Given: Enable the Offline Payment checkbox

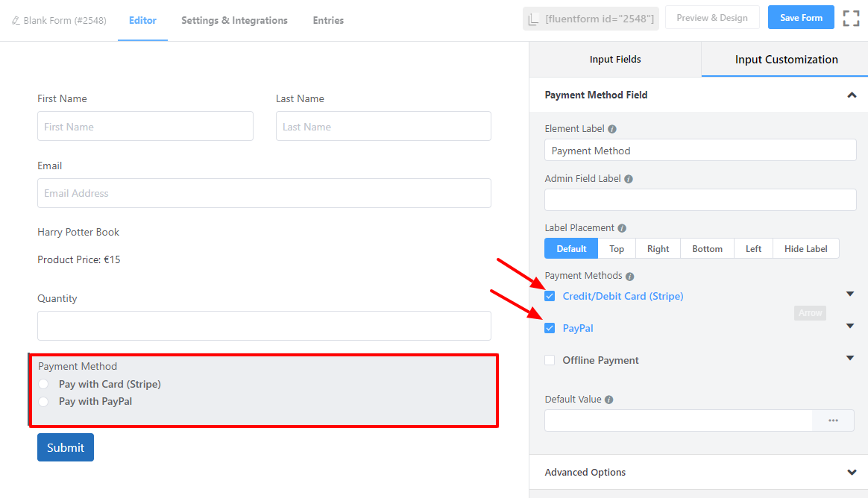Looking at the screenshot, I should pyautogui.click(x=550, y=360).
